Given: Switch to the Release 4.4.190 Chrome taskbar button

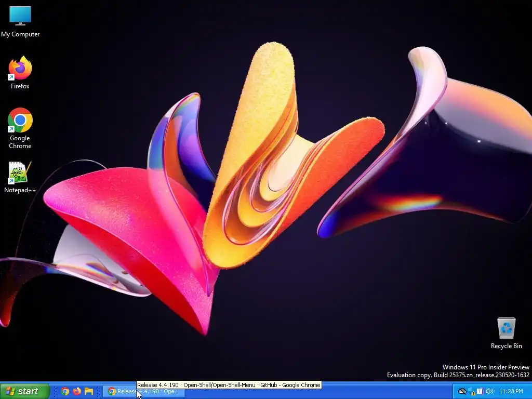Looking at the screenshot, I should tap(144, 391).
